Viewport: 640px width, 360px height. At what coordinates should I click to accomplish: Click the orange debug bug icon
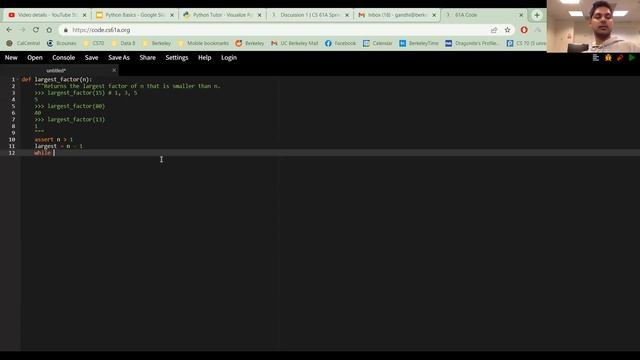coord(608,58)
